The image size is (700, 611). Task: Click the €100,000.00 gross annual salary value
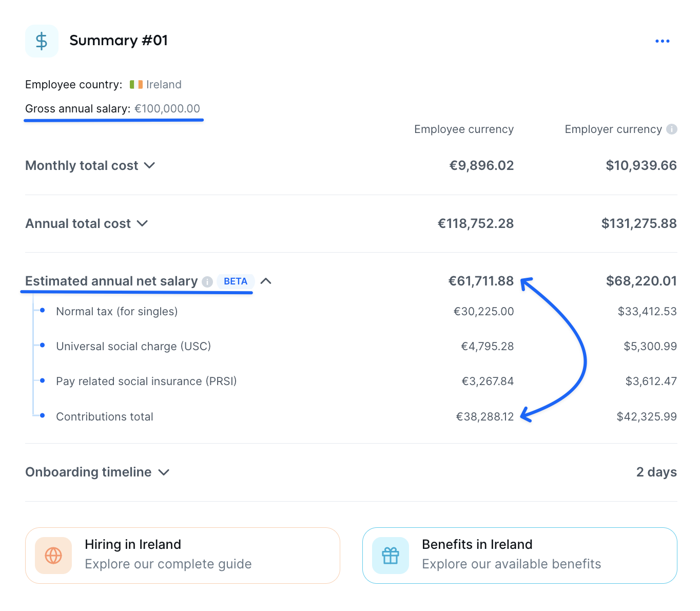pos(167,109)
